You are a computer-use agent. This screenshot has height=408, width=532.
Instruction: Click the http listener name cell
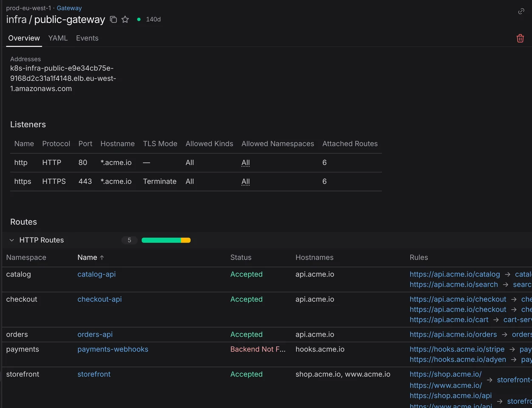coord(21,163)
